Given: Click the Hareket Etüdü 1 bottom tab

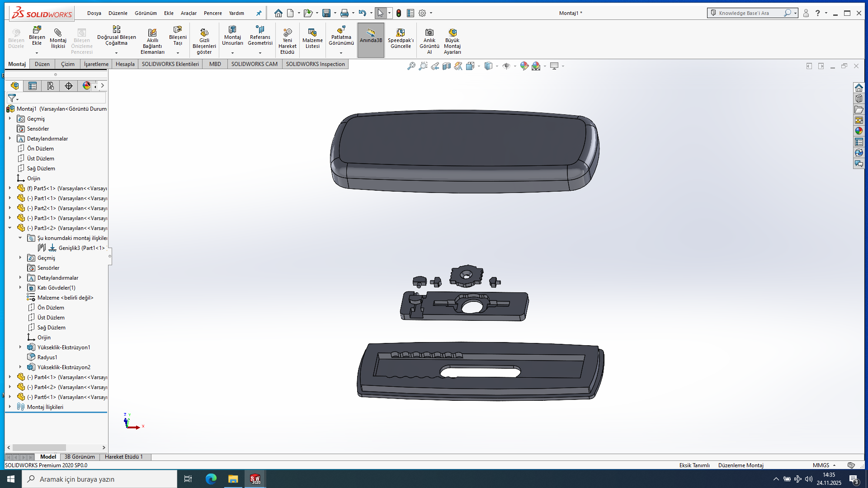Looking at the screenshot, I should point(123,457).
